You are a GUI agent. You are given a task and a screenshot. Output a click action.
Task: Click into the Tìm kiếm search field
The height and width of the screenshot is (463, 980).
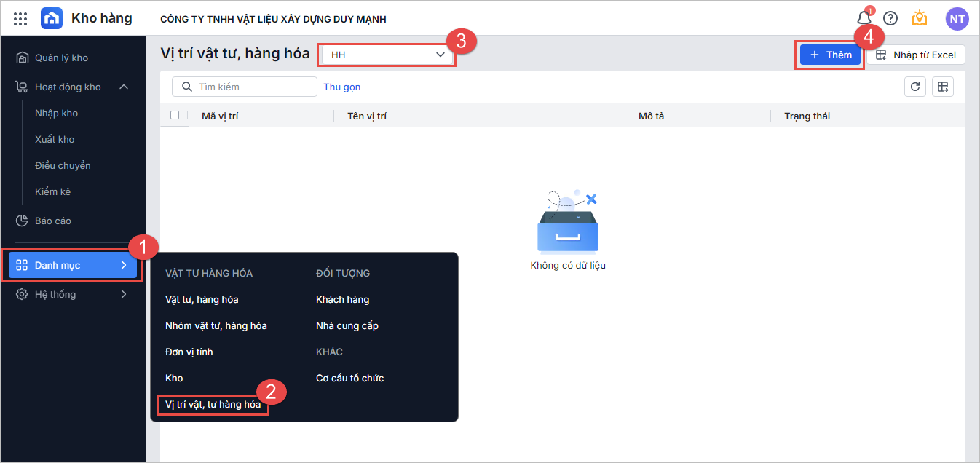pos(245,87)
